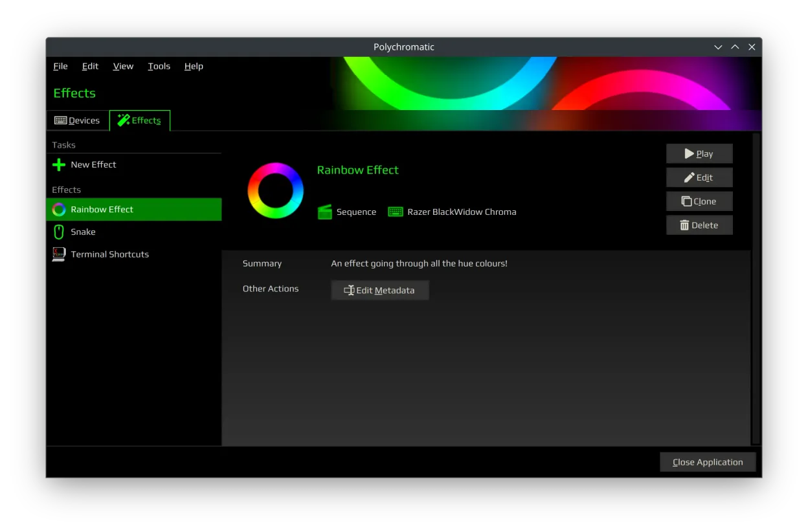Click the Razer BlackWidow Chroma label
This screenshot has height=532, width=808.
coord(462,212)
